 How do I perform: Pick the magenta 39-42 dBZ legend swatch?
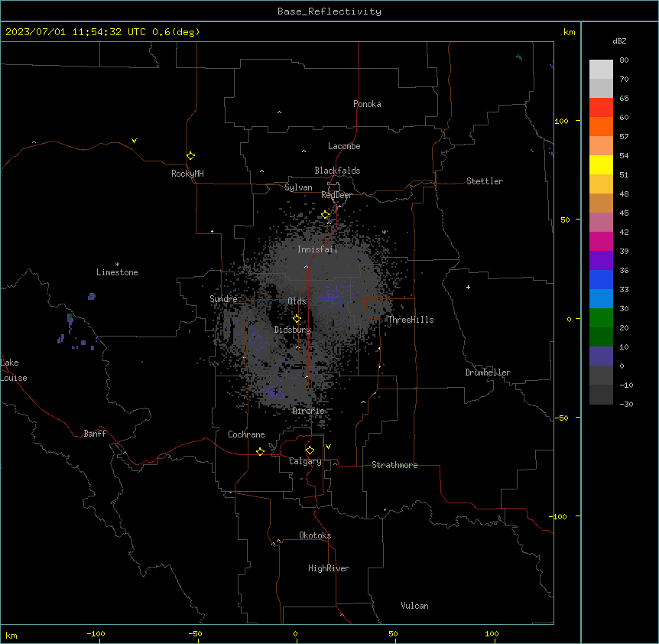(601, 241)
